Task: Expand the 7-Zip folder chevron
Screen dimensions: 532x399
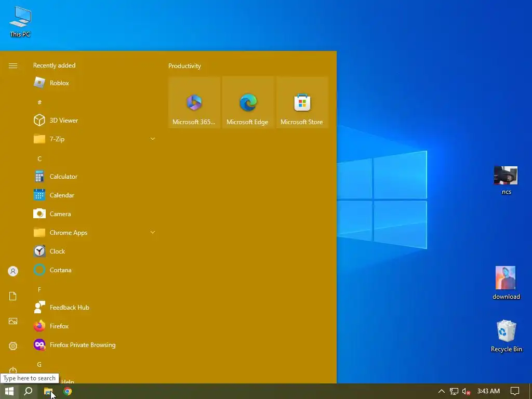Action: click(153, 139)
